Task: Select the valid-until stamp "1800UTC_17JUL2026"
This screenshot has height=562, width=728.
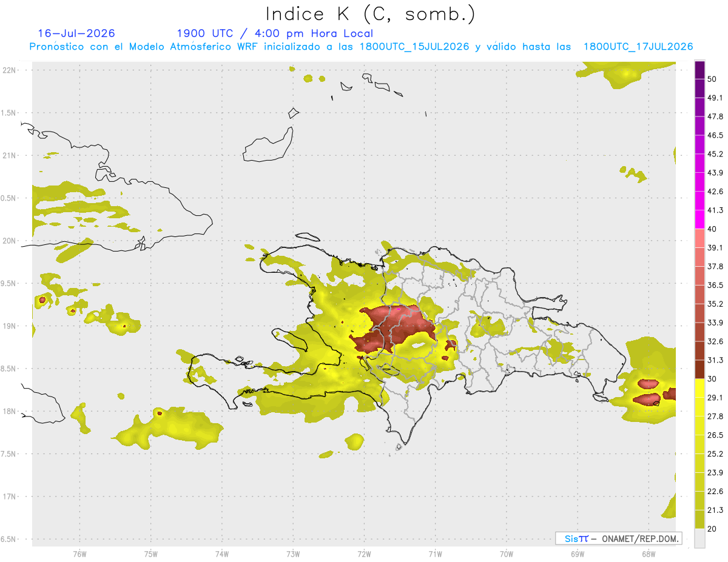Action: (638, 47)
